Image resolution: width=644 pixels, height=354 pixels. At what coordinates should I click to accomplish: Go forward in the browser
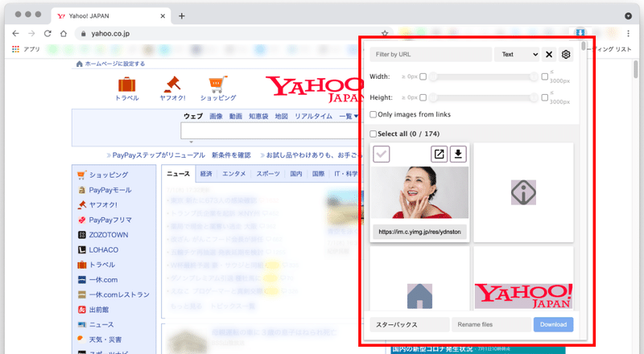[x=31, y=34]
